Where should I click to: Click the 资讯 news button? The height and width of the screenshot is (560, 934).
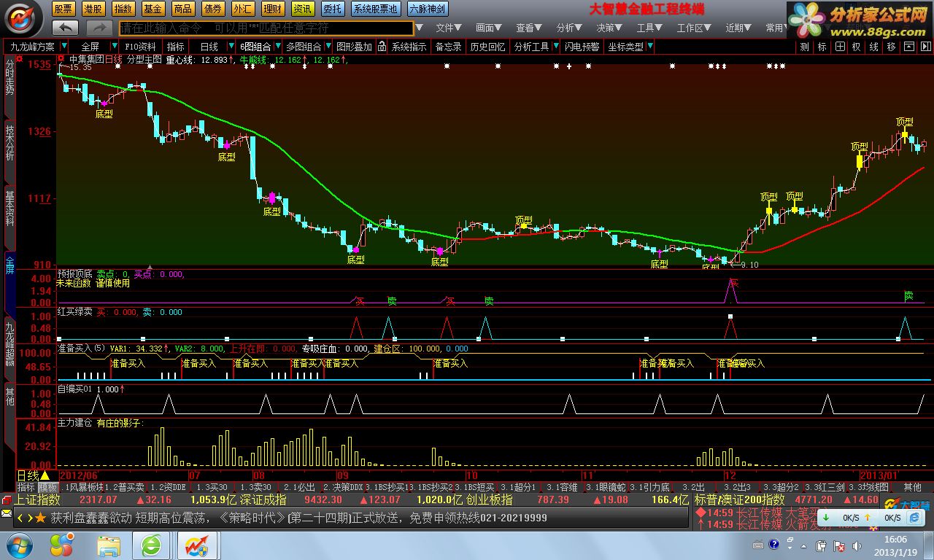[x=303, y=9]
